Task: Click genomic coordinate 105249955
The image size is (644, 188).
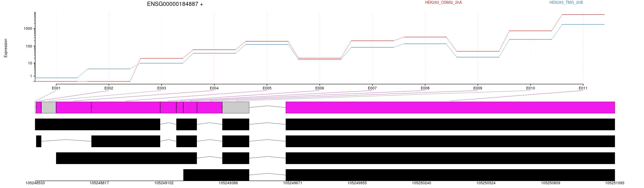Action: (x=357, y=183)
